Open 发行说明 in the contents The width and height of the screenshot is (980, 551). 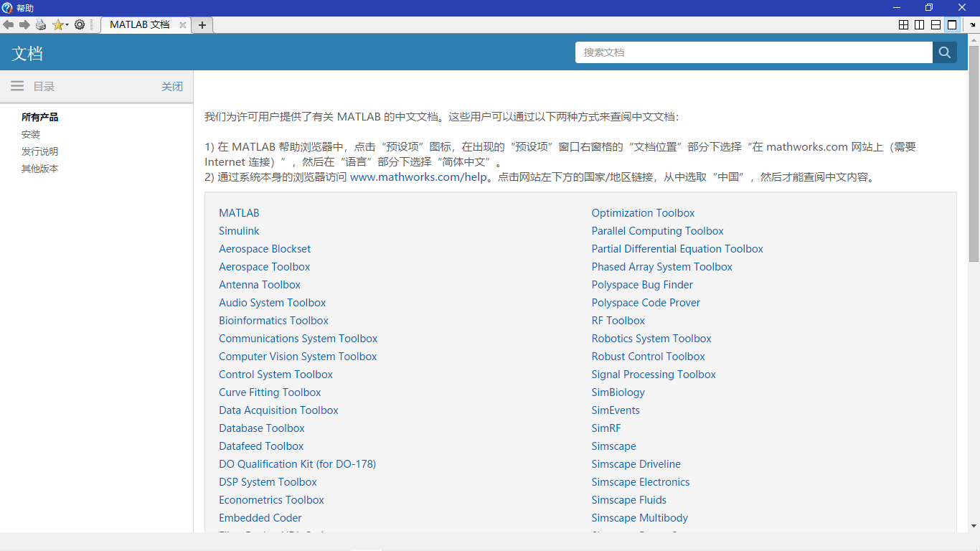click(40, 151)
